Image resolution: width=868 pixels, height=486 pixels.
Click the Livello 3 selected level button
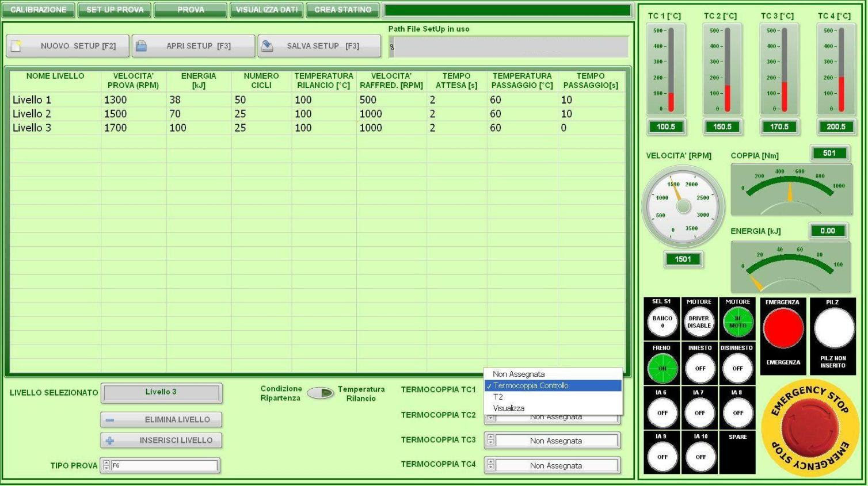tap(161, 392)
